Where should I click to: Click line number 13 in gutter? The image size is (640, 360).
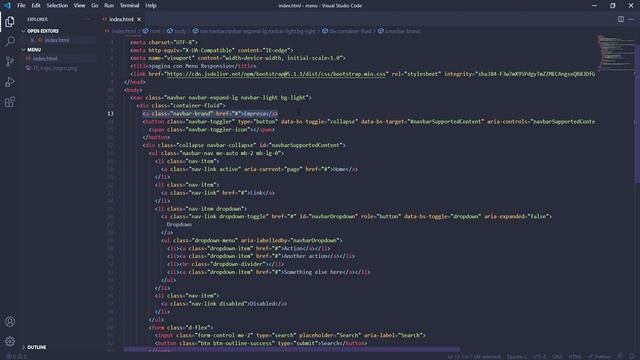tap(111, 113)
